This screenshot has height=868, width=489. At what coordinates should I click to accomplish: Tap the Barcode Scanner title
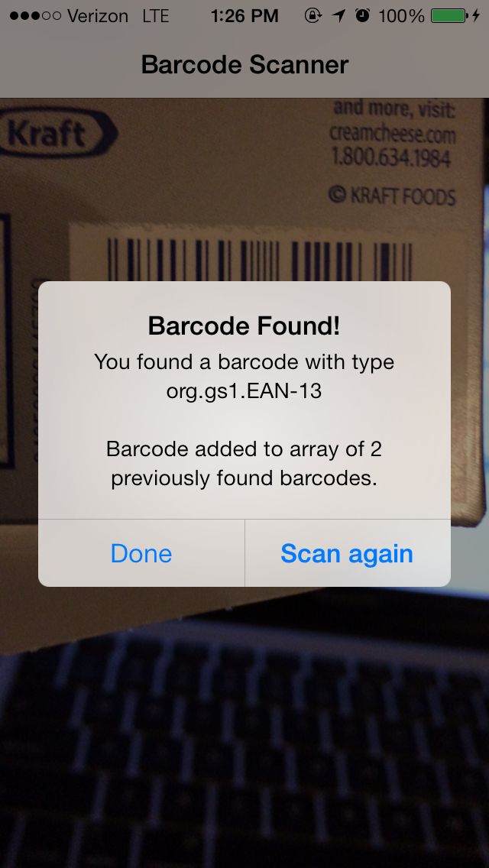click(x=244, y=65)
